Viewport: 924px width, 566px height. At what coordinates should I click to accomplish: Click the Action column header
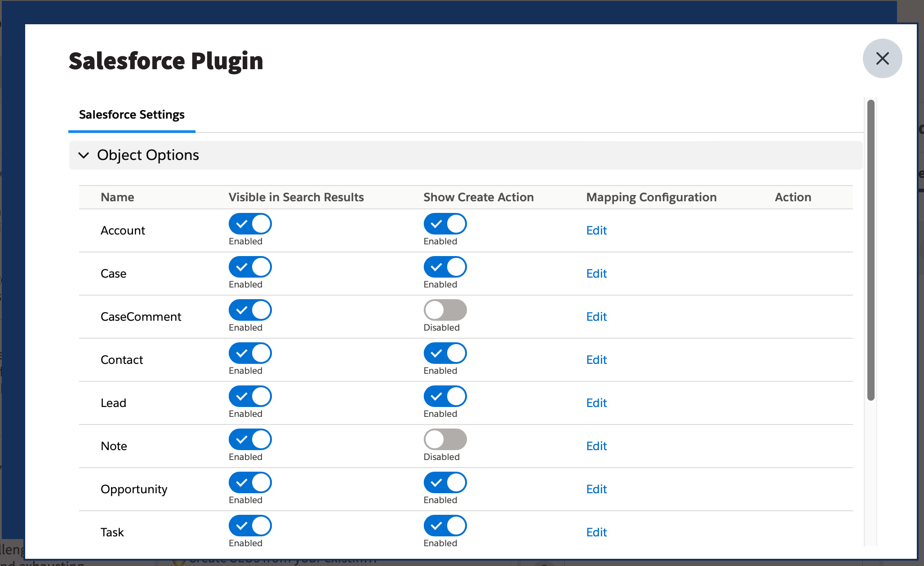tap(793, 197)
